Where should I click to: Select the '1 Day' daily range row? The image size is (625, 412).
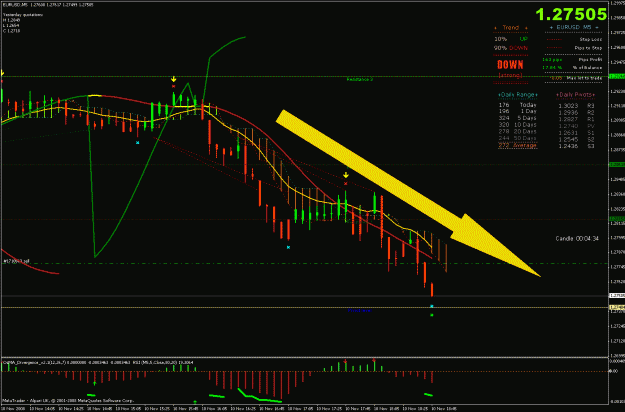[x=517, y=111]
